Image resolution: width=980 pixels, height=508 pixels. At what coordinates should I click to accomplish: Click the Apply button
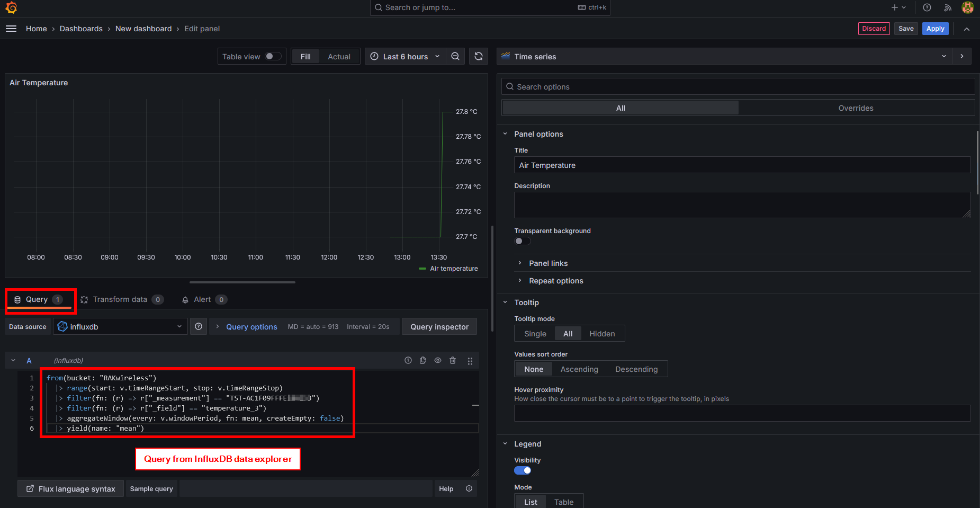click(935, 29)
